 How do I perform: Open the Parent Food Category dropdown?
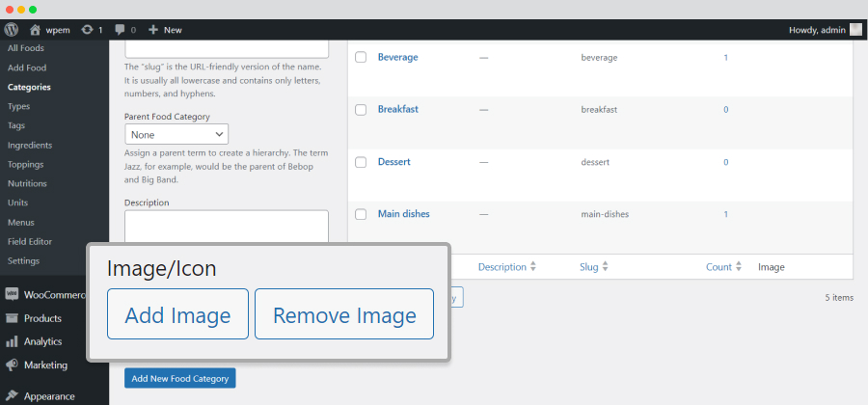point(176,134)
